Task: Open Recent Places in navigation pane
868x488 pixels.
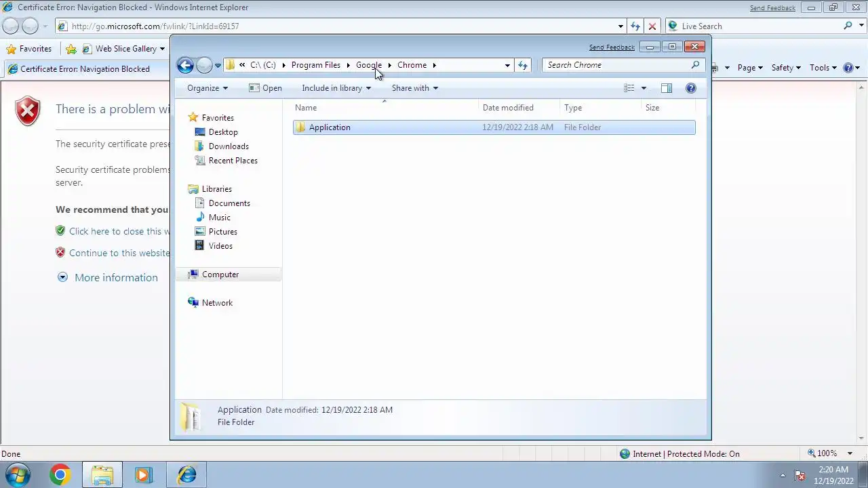Action: point(233,161)
